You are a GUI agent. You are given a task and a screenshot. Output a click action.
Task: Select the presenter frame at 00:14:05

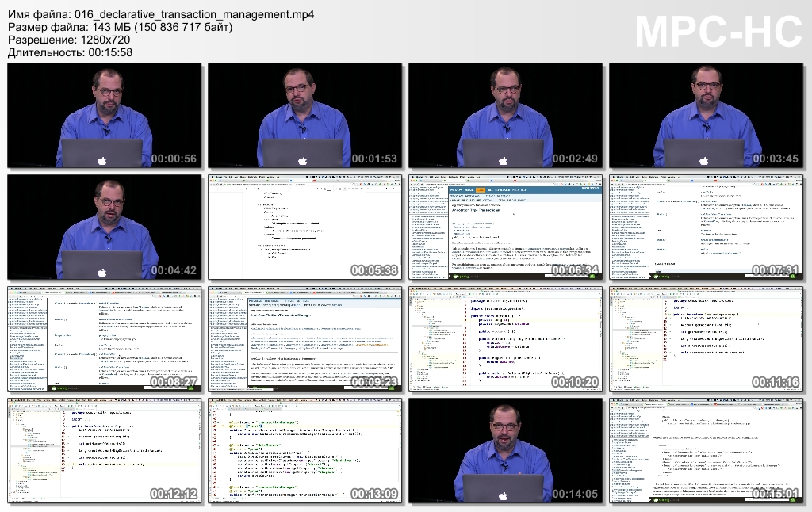coord(505,451)
